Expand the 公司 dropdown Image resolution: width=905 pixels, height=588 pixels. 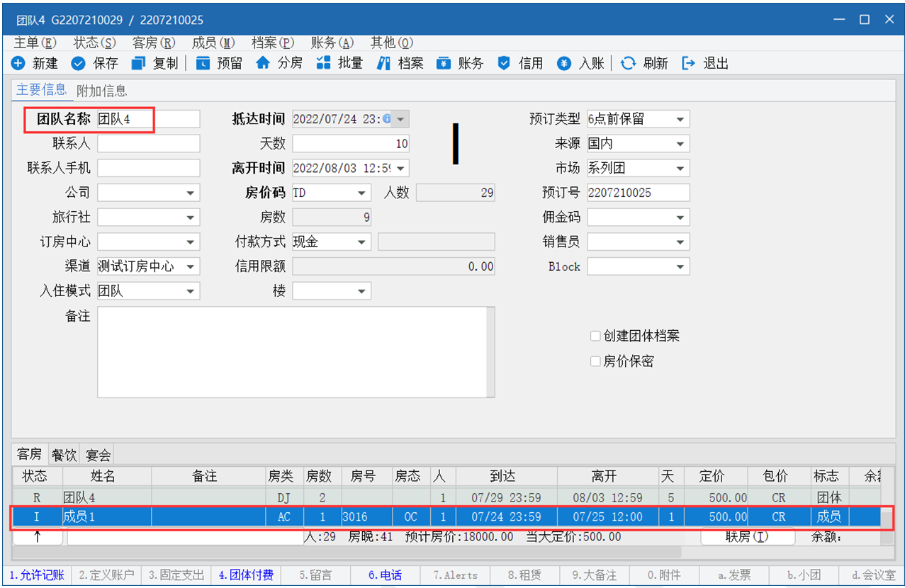tap(191, 193)
